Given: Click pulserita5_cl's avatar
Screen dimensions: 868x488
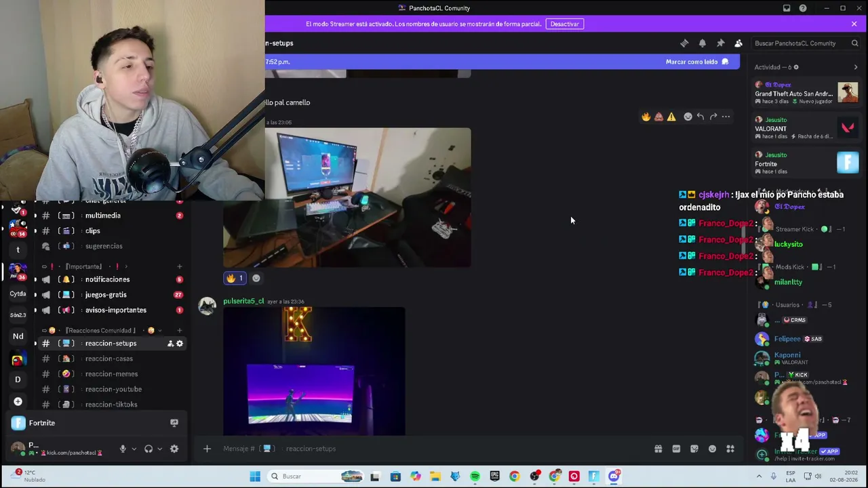Looking at the screenshot, I should [x=208, y=306].
